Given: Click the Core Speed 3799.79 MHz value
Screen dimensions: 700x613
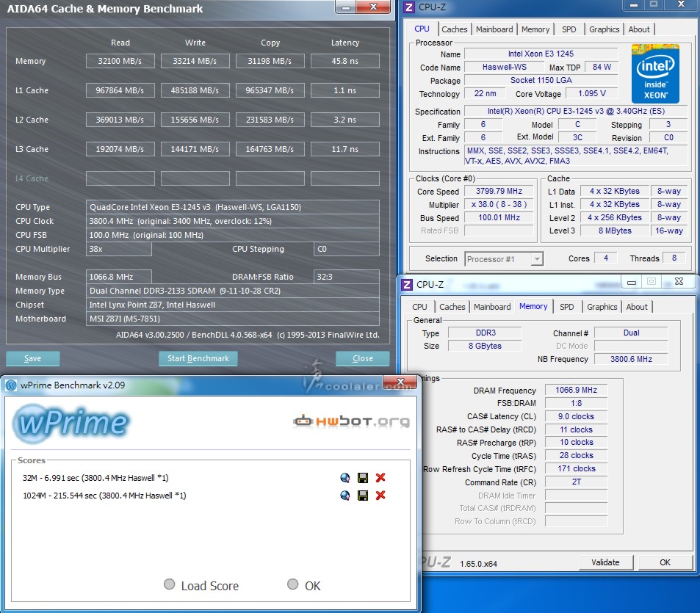Looking at the screenshot, I should (499, 191).
